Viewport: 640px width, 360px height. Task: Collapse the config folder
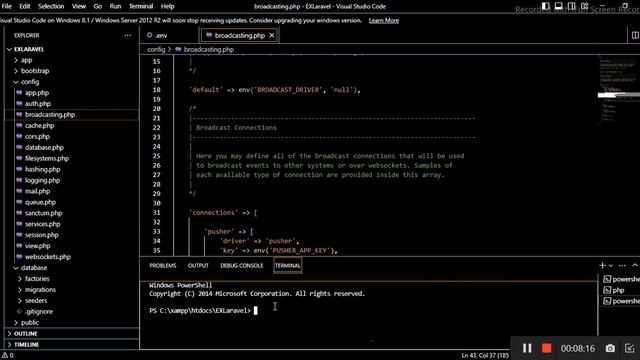30,82
